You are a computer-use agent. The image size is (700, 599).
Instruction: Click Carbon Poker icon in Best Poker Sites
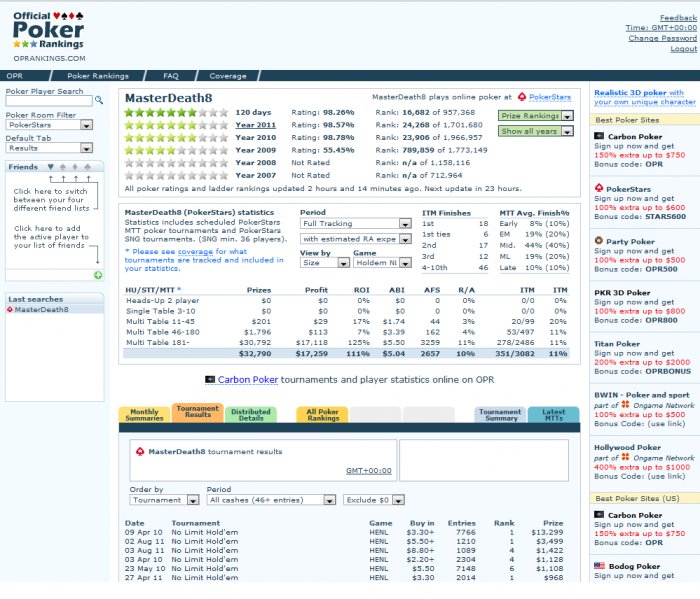point(599,136)
